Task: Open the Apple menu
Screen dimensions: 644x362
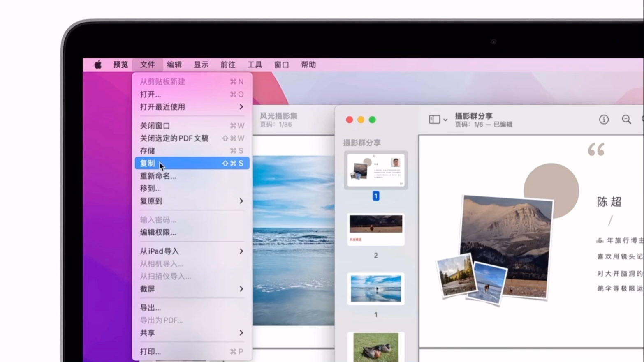Action: 98,65
